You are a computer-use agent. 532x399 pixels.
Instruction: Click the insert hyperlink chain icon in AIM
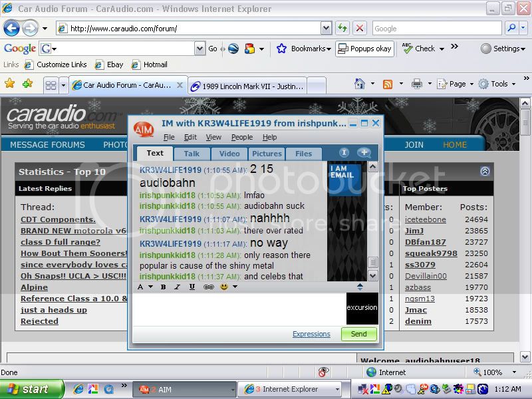click(x=208, y=287)
